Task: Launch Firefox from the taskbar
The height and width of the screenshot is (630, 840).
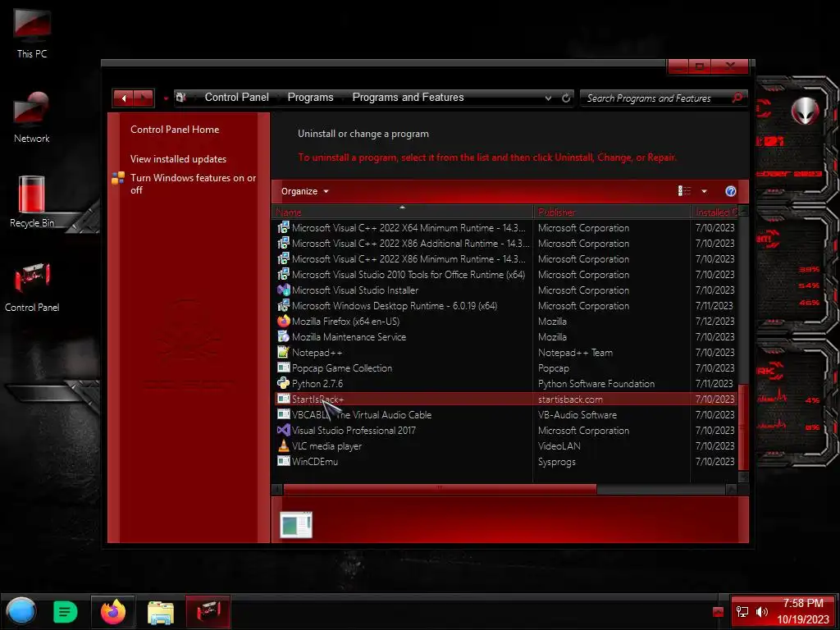Action: tap(113, 612)
